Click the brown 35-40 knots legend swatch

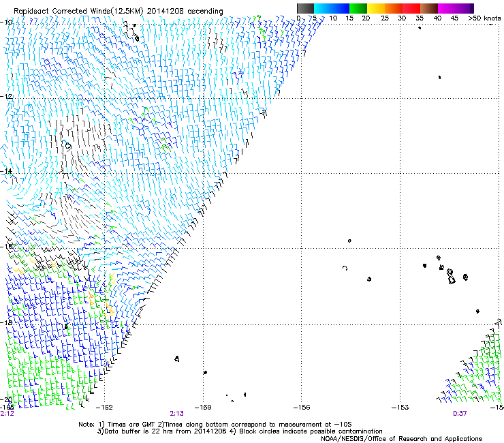pyautogui.click(x=429, y=8)
